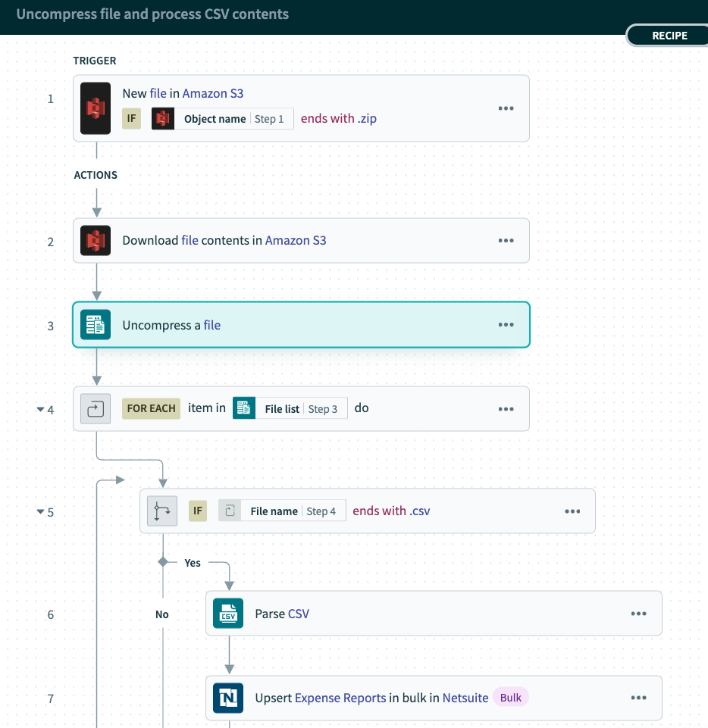Click the Expense Reports link in step 7
Screen dimensions: 708x728
(340, 698)
